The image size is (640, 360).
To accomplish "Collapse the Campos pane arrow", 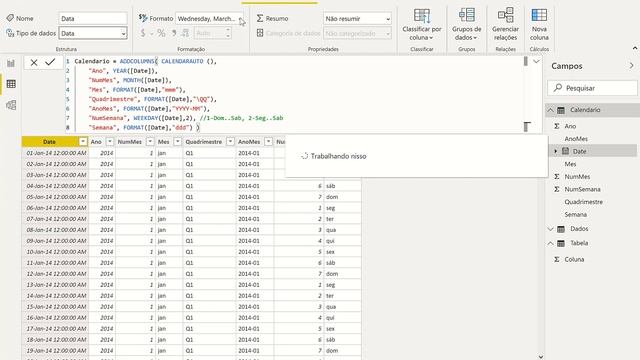I will click(631, 66).
